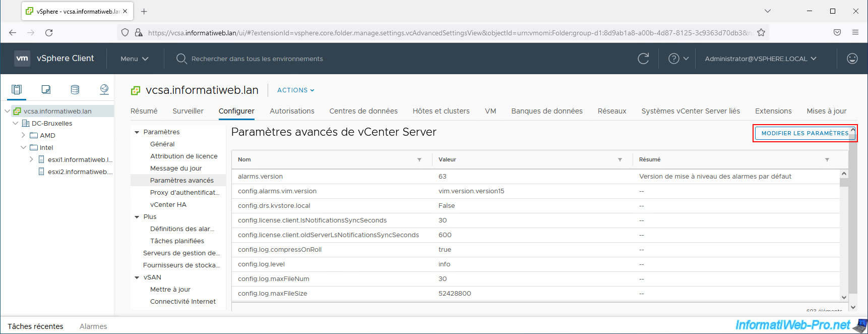Image resolution: width=868 pixels, height=334 pixels.
Task: Open the Storage inventory view icon
Action: [75, 90]
